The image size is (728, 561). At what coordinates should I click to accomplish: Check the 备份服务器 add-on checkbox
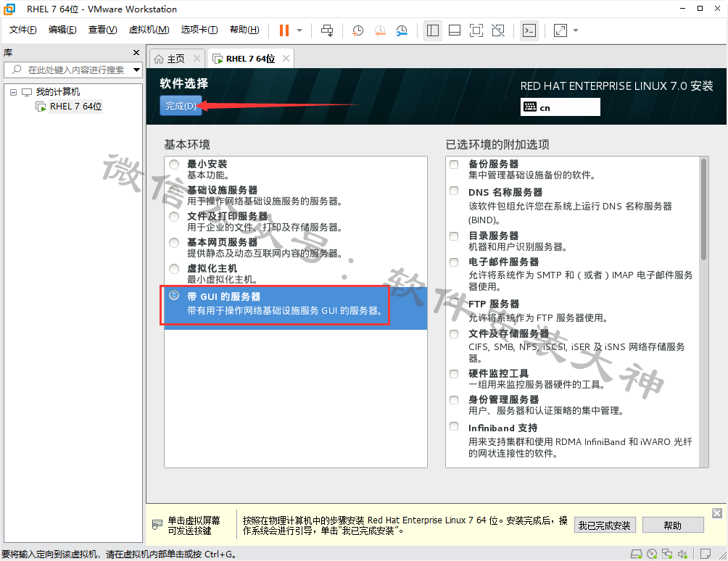(x=454, y=165)
